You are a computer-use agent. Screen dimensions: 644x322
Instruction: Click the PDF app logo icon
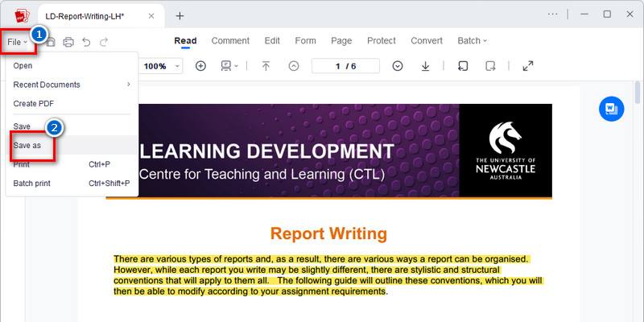click(22, 16)
